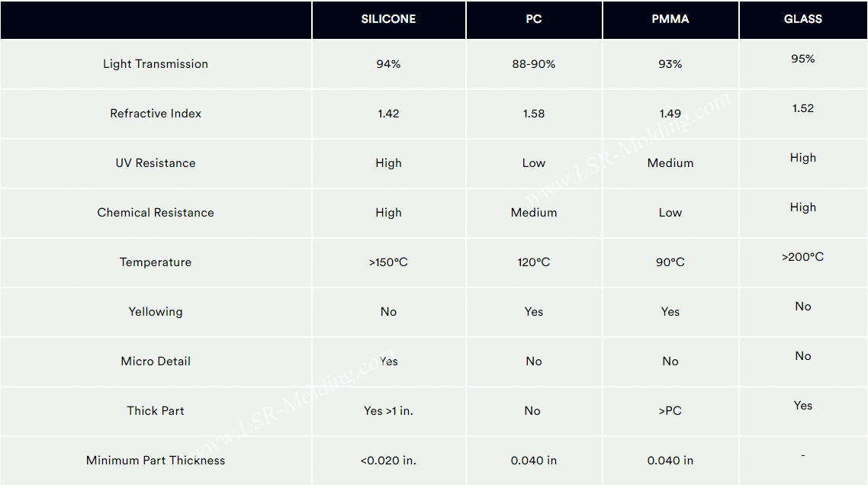Select the "Yes >1 in." silicone cell
Viewport: 868px width, 485px height.
(388, 411)
